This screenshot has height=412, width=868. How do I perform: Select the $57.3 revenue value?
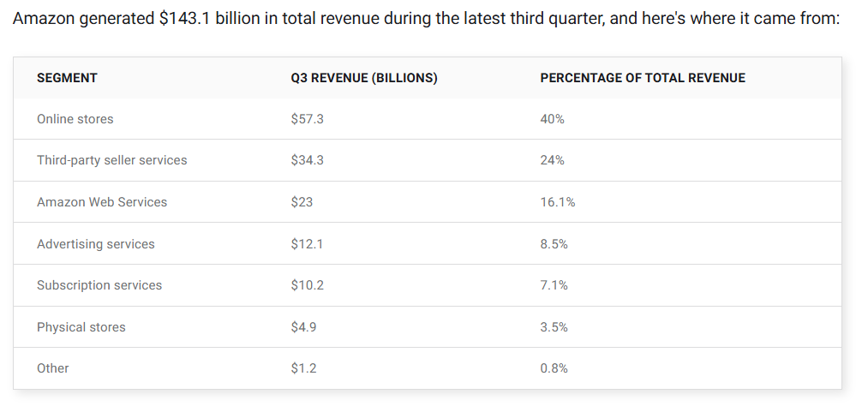[307, 119]
